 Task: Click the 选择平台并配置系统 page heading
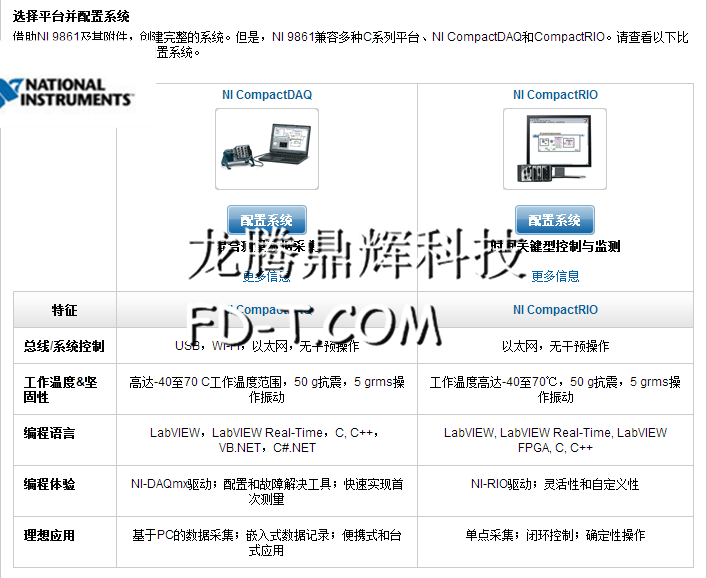[x=71, y=16]
